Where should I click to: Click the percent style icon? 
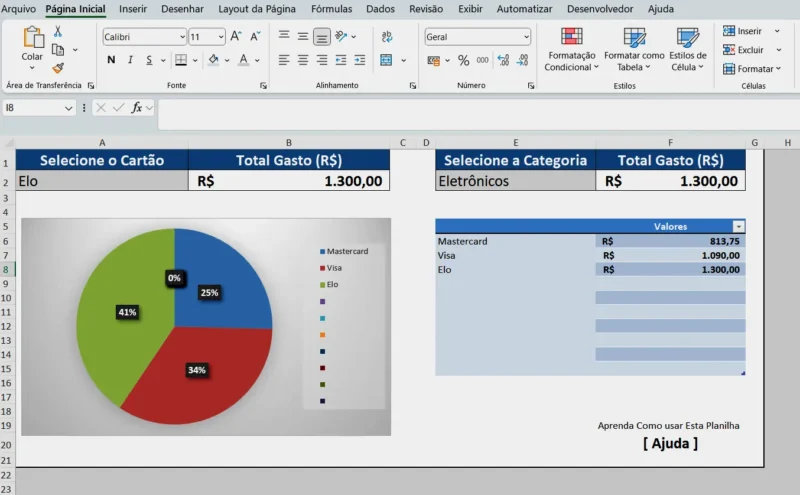point(463,60)
